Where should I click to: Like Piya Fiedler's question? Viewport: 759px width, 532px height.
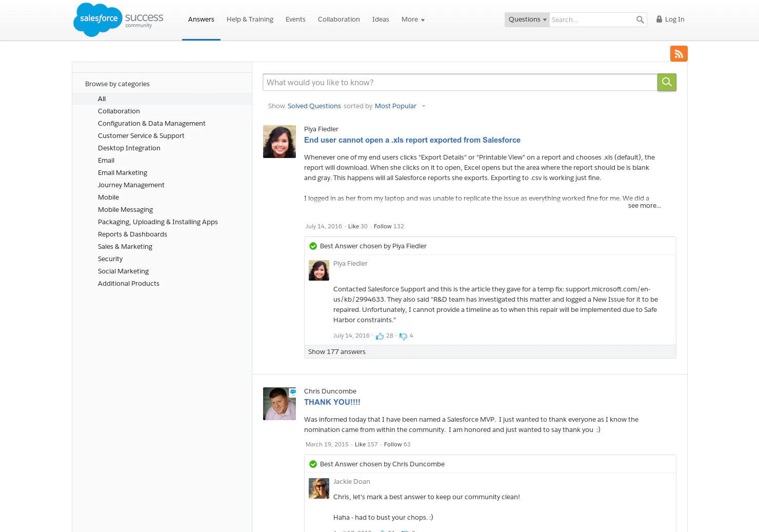tap(353, 226)
